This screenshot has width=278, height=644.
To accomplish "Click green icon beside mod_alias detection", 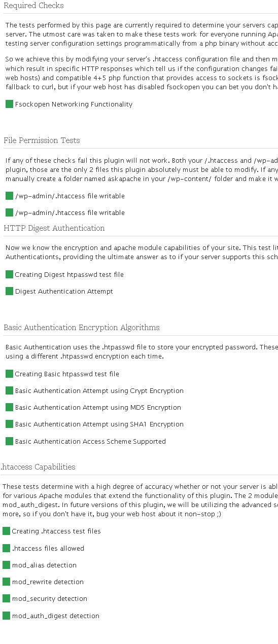I will coord(6,565).
